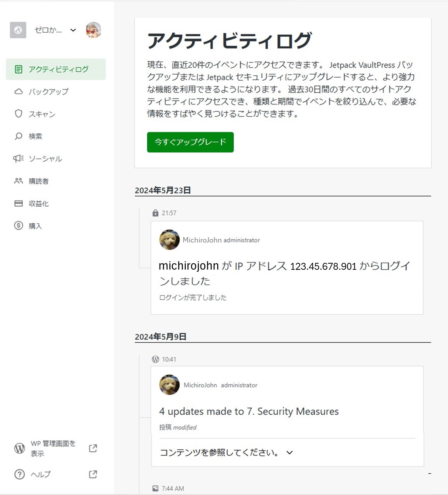This screenshot has width=448, height=495.
Task: Click the ソーシャル megaphone icon
Action: point(18,158)
